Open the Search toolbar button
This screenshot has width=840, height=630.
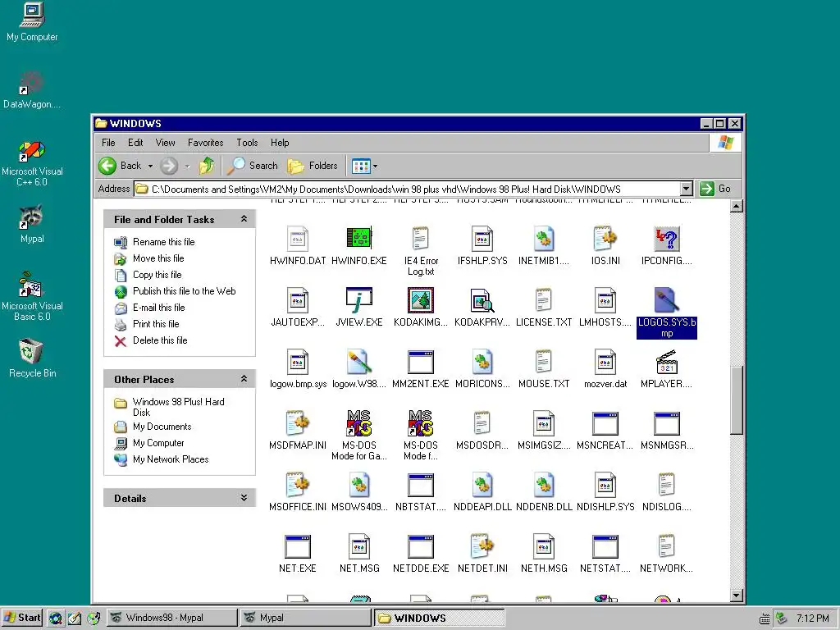coord(252,166)
